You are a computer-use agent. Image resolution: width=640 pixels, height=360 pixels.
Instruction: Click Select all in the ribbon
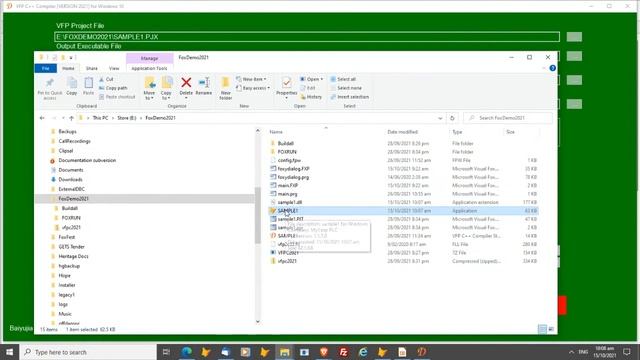point(343,79)
